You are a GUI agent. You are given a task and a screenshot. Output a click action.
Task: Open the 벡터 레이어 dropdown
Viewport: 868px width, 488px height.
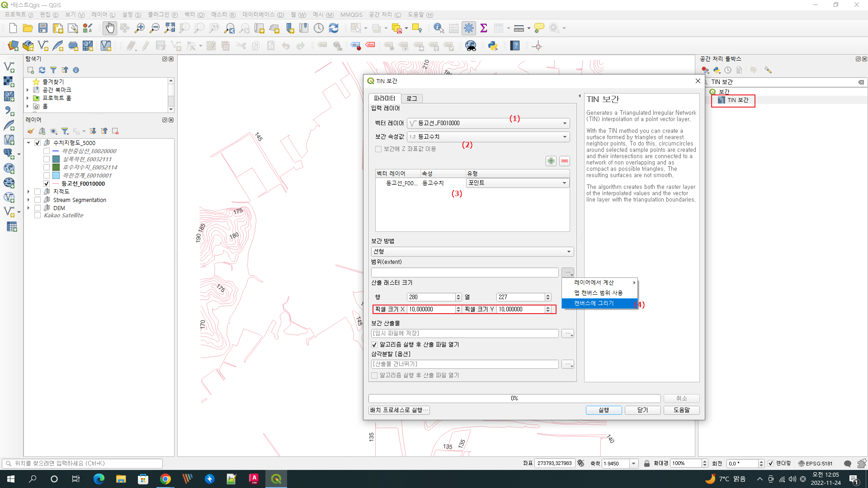tap(488, 123)
